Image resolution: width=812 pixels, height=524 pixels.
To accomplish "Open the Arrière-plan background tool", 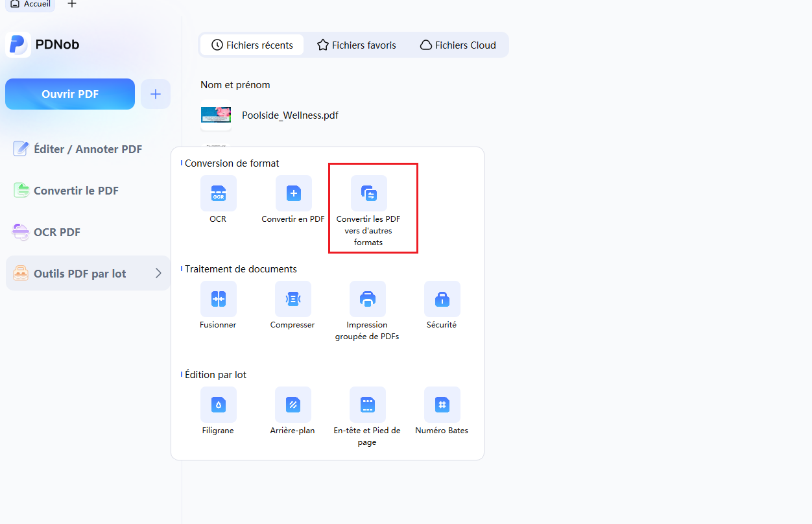I will (293, 405).
